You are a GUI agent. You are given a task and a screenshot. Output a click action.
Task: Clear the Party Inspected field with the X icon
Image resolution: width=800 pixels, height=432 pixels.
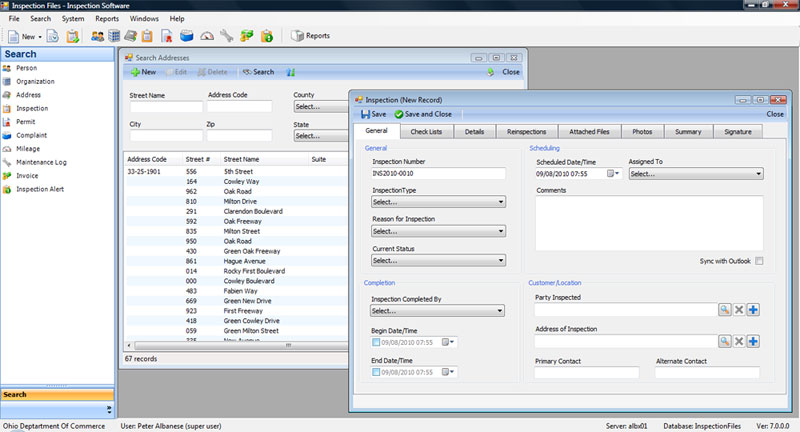pos(739,310)
